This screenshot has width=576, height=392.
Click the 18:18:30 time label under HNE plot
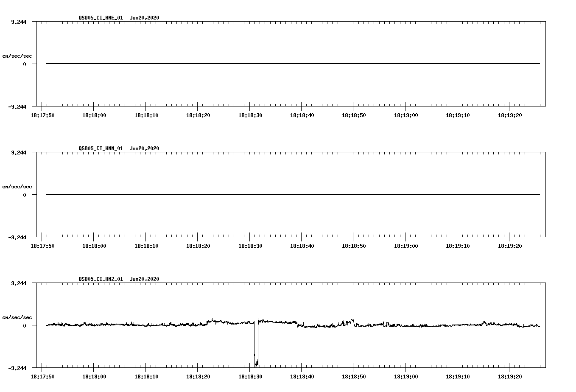(x=250, y=115)
